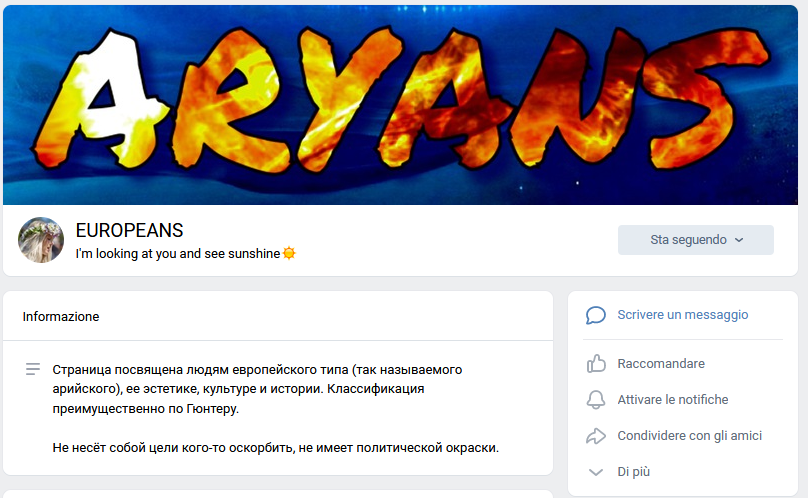
Task: Open the ARYANS cover banner image
Action: tap(400, 105)
